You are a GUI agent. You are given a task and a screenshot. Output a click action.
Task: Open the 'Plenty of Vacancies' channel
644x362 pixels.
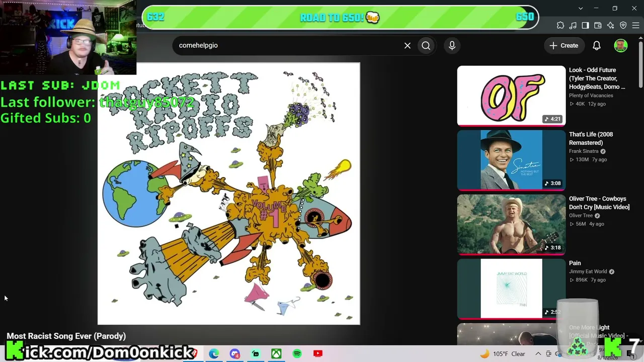(x=591, y=96)
